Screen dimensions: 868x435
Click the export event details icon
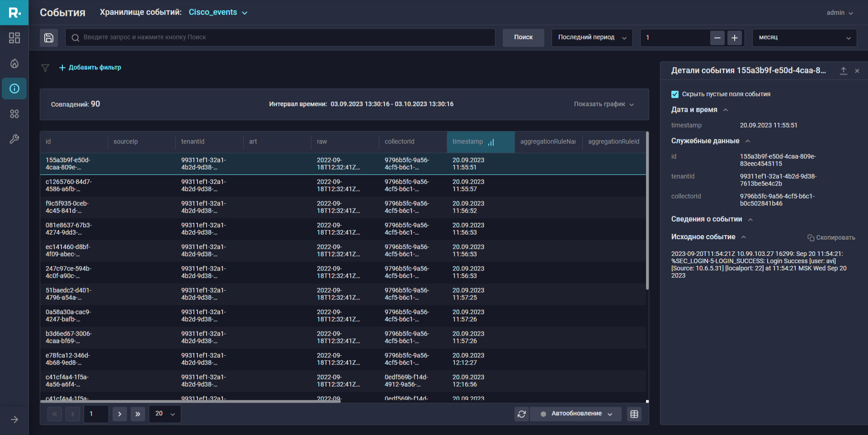[843, 71]
